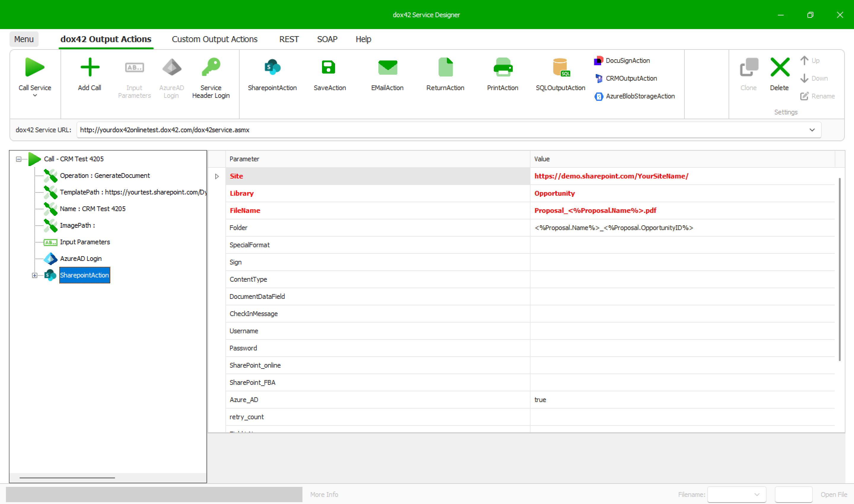Edit the FileName value cell
854x504 pixels.
click(x=682, y=210)
